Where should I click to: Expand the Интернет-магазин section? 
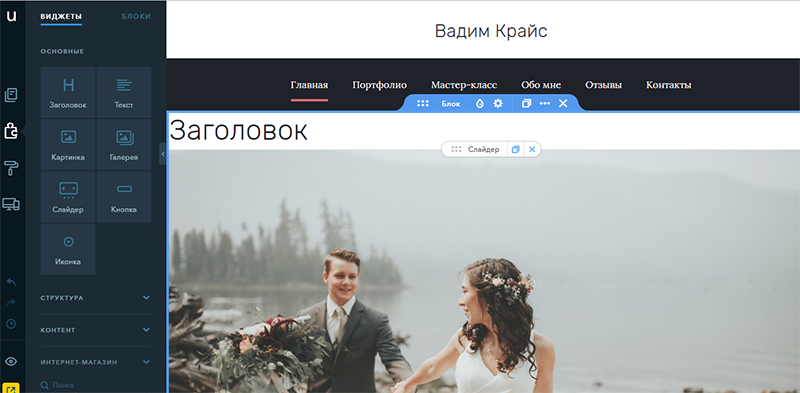(x=96, y=362)
